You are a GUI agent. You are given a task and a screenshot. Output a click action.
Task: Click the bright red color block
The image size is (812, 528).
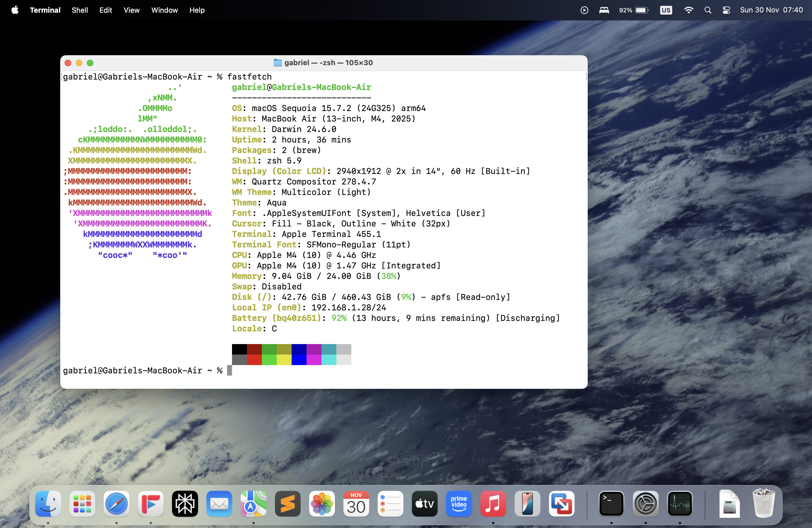click(254, 360)
